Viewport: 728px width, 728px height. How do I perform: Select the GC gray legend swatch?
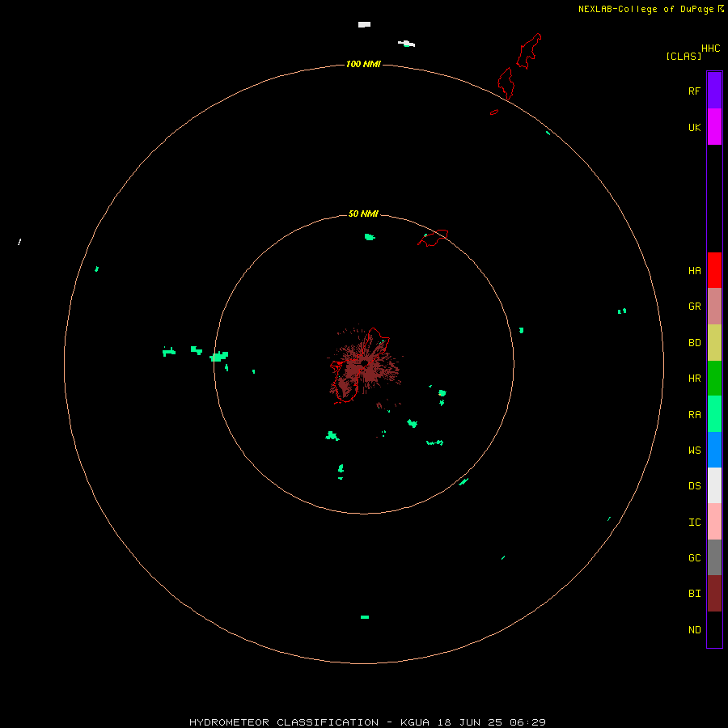point(714,557)
